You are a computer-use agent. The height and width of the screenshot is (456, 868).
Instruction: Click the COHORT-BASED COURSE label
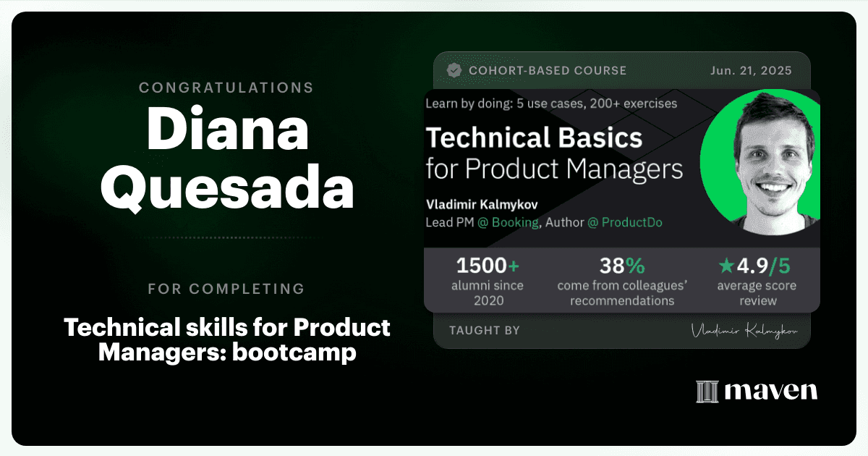click(x=548, y=70)
